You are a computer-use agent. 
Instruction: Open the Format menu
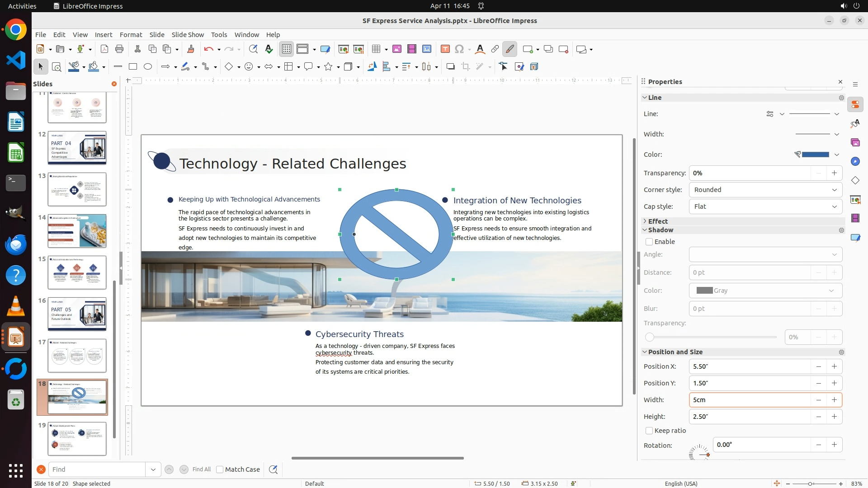131,35
